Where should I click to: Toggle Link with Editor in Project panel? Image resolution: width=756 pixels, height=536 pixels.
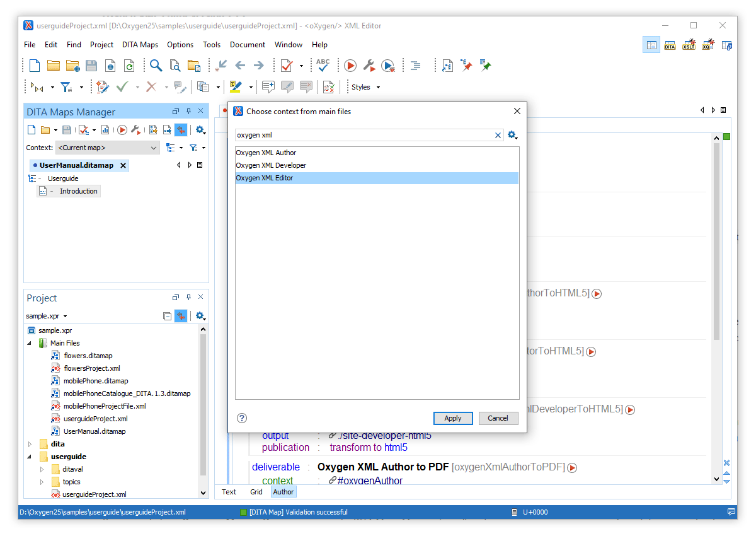(181, 316)
